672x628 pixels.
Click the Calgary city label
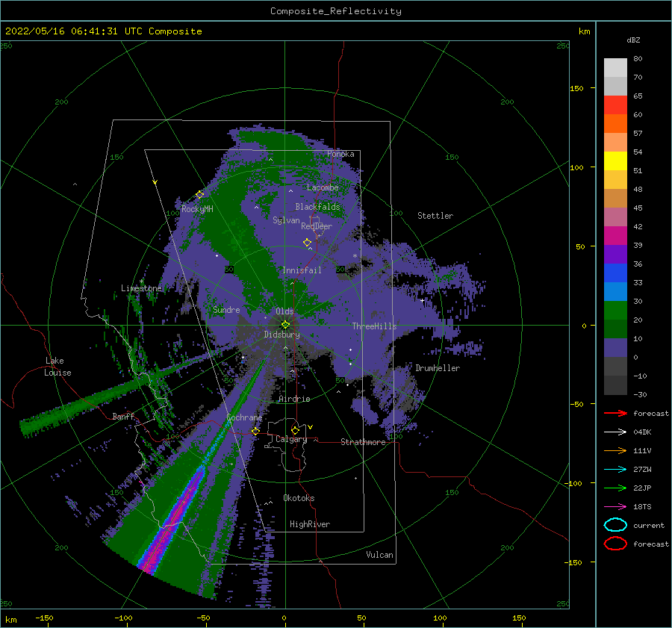[x=291, y=439]
